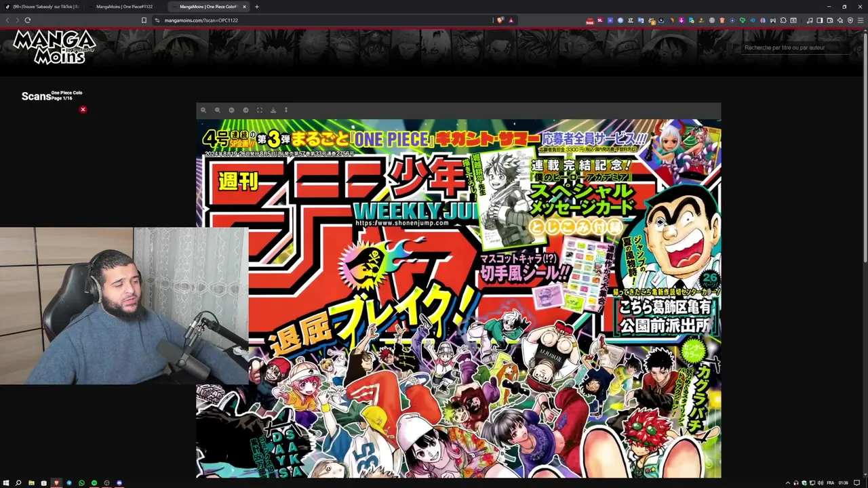Click the taskbar clock showing 01:36

point(844,483)
